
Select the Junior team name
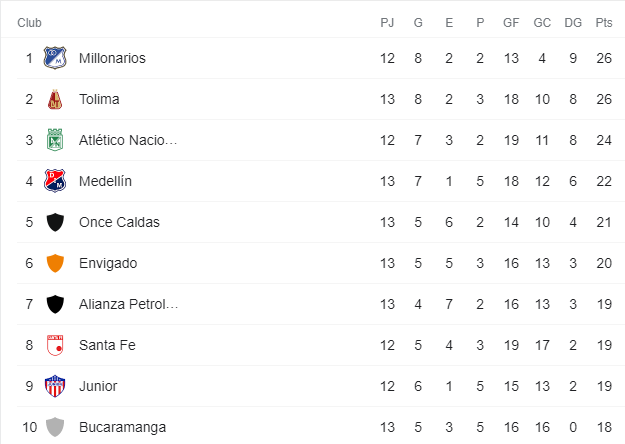point(98,386)
